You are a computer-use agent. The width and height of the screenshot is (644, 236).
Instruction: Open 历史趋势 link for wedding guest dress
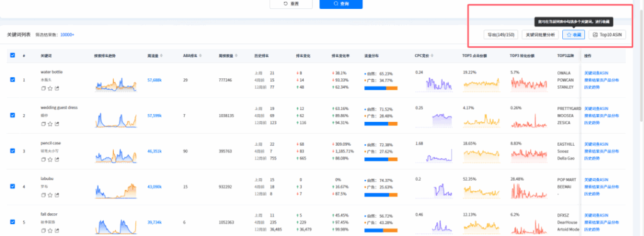tap(591, 122)
